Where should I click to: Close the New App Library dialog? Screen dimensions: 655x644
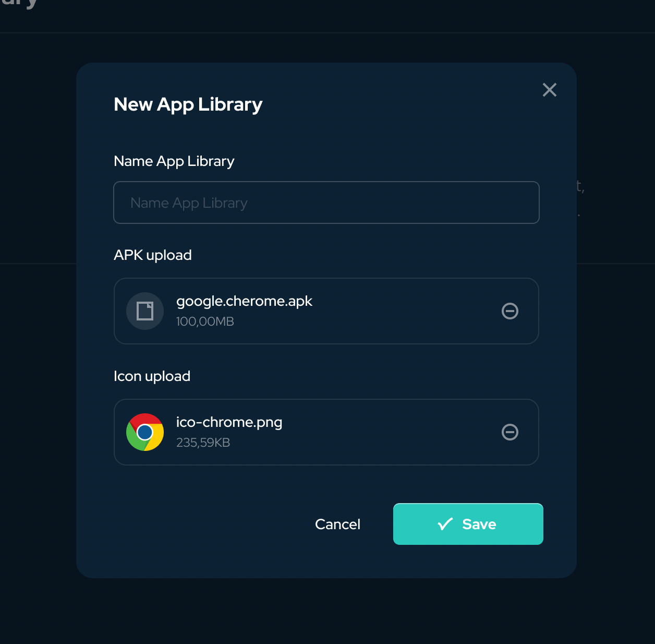pyautogui.click(x=549, y=90)
